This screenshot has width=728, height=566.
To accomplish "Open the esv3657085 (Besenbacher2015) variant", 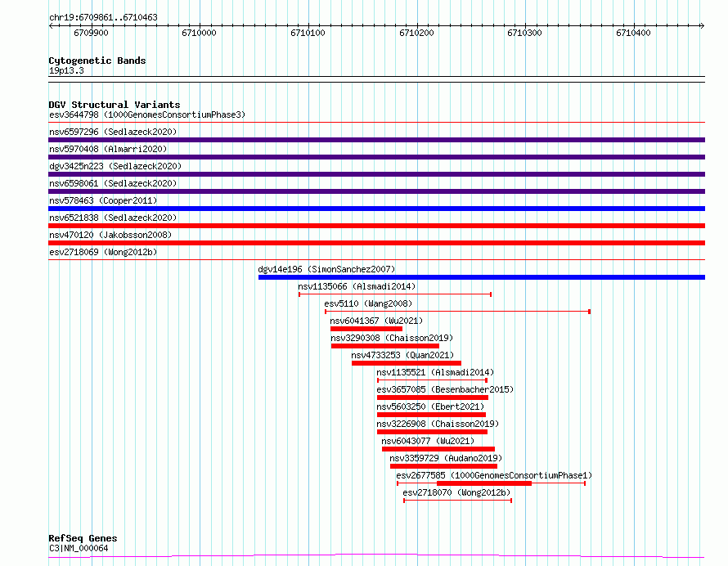I will click(x=445, y=389).
